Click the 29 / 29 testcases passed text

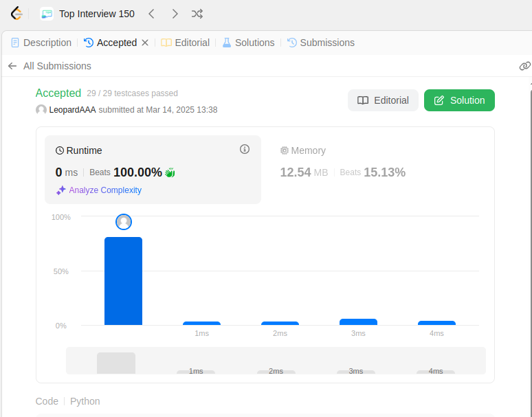click(x=133, y=93)
